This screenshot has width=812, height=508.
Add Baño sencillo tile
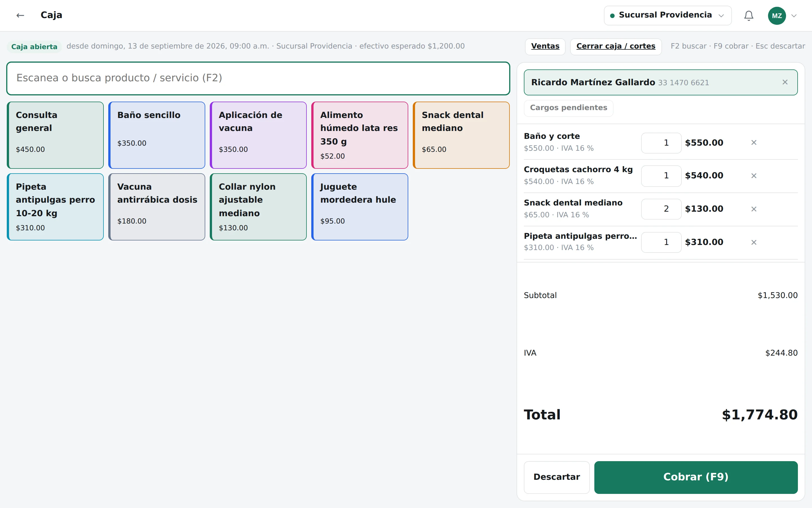click(x=157, y=135)
